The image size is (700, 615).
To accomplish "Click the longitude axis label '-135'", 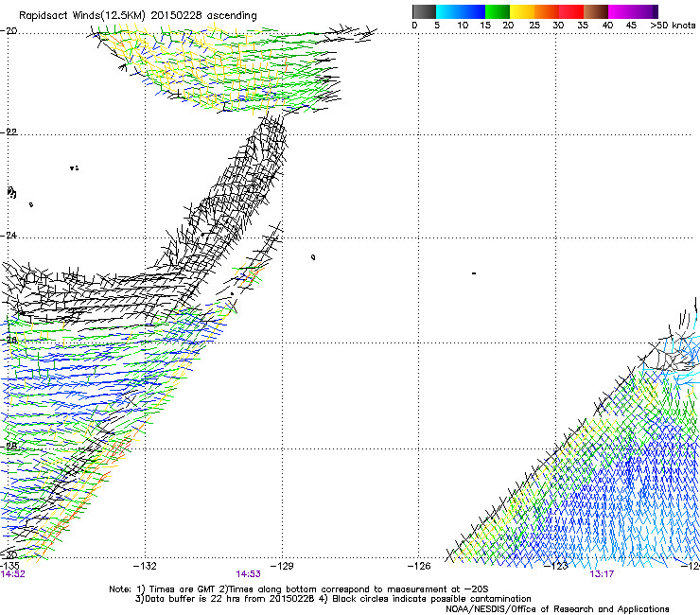I will [9, 566].
